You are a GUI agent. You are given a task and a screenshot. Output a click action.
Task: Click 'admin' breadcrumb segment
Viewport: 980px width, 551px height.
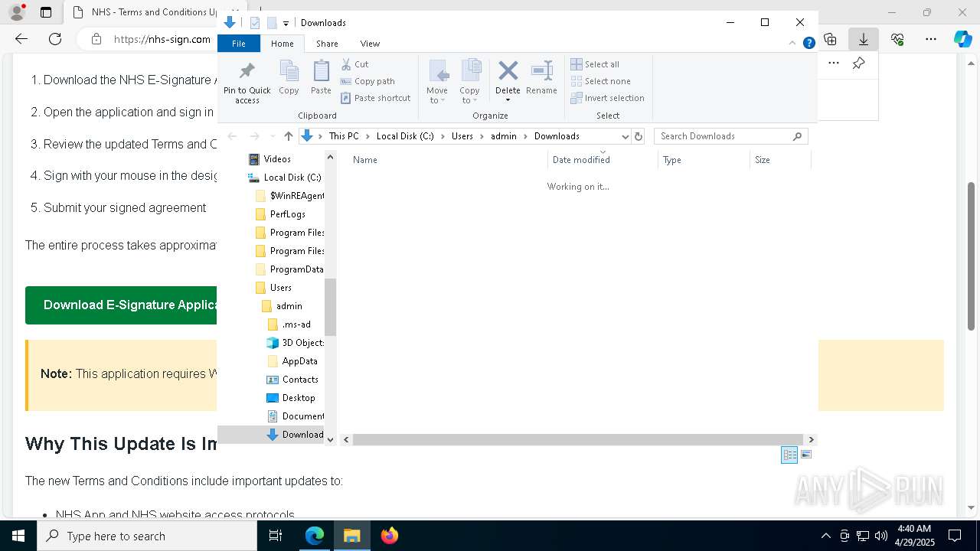504,136
